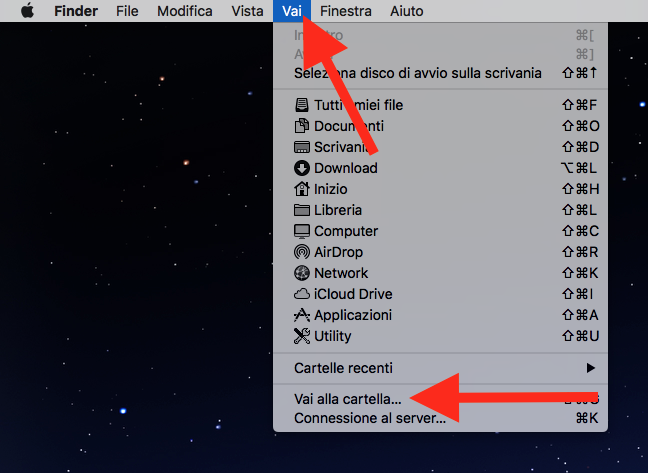Open the Tutti i miei file icon
The height and width of the screenshot is (473, 648).
pyautogui.click(x=302, y=105)
